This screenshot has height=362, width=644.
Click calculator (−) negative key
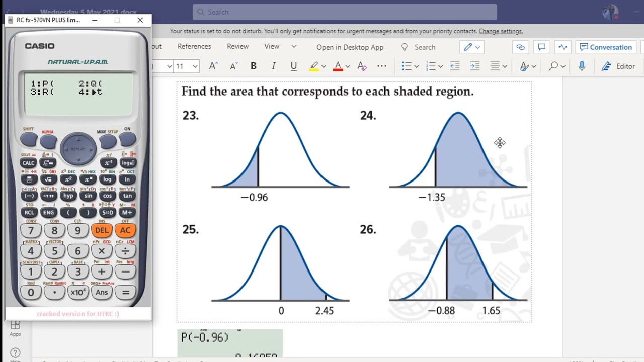29,196
